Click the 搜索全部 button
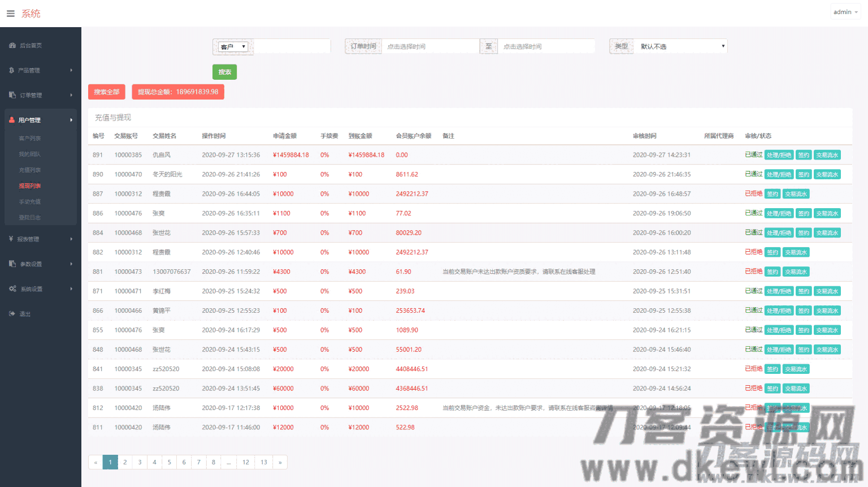 106,92
